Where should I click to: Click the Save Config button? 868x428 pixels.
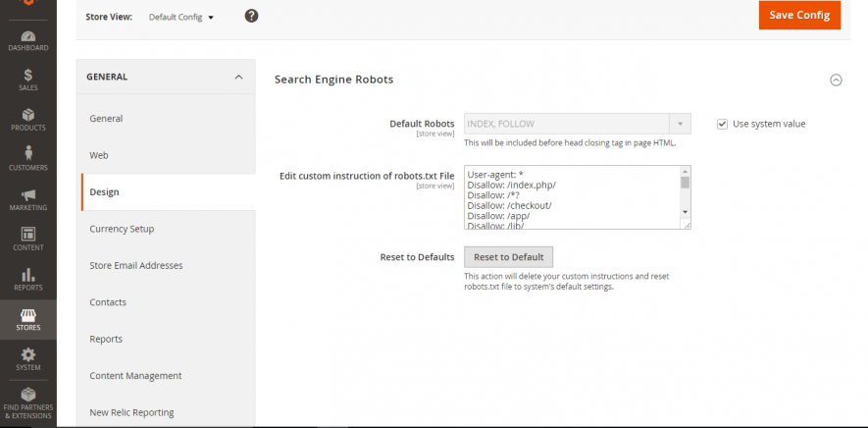(x=799, y=15)
